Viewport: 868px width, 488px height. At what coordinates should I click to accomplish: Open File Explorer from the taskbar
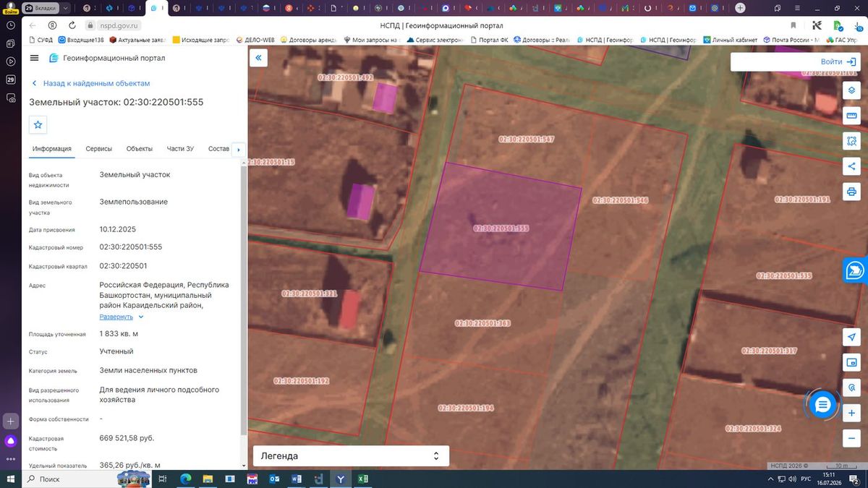point(208,479)
